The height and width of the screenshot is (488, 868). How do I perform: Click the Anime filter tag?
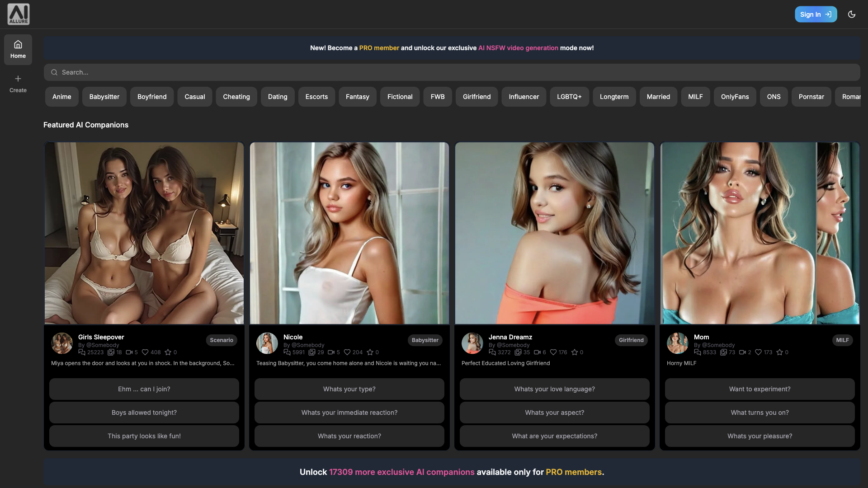point(61,96)
